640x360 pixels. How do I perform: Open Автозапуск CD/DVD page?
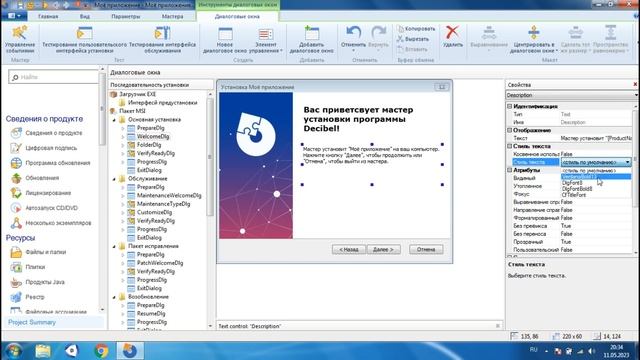point(44,208)
